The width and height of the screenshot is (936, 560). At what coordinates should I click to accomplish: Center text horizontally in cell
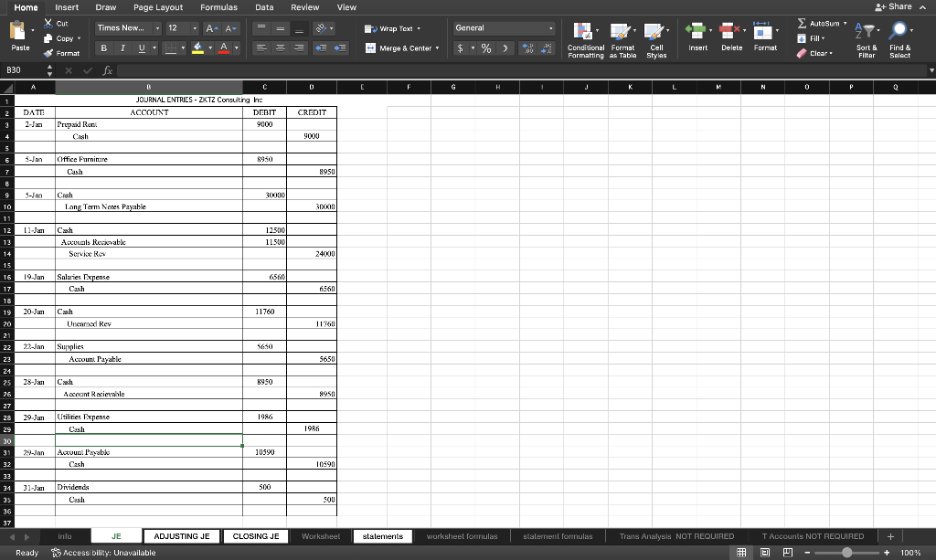point(280,48)
